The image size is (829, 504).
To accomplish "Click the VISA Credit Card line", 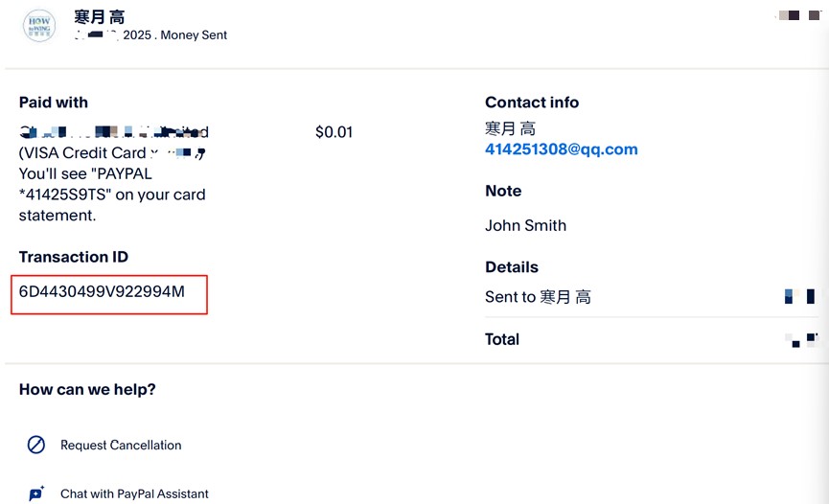I will click(112, 153).
